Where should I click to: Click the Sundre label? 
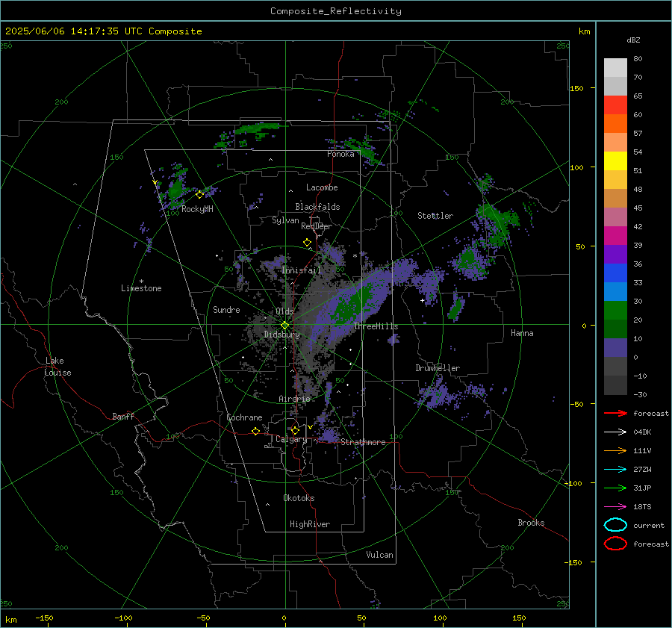[226, 310]
